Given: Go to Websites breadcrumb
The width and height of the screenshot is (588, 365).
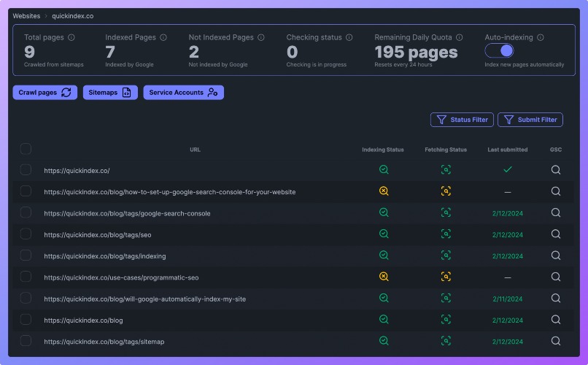Looking at the screenshot, I should 26,16.
